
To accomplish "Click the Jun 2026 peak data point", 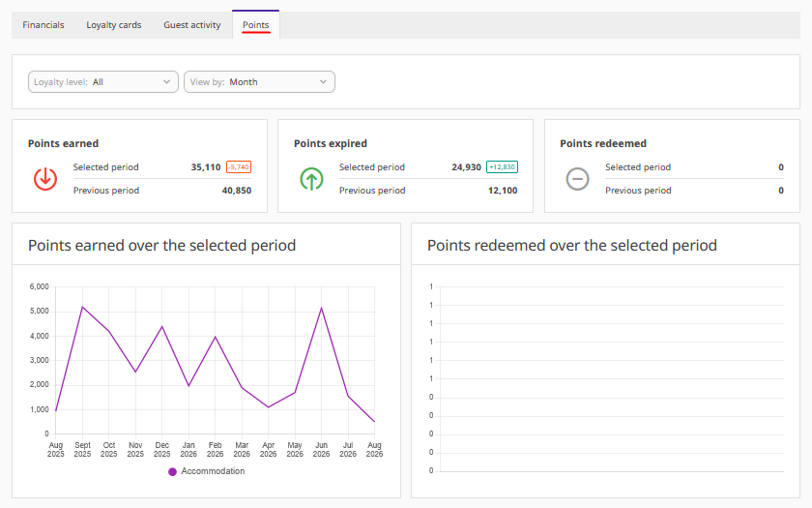I will pyautogui.click(x=322, y=308).
